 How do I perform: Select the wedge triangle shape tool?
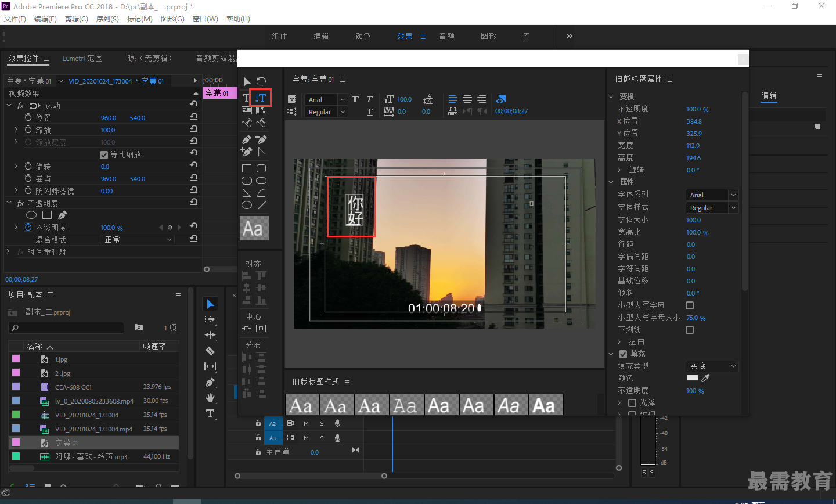pos(247,193)
